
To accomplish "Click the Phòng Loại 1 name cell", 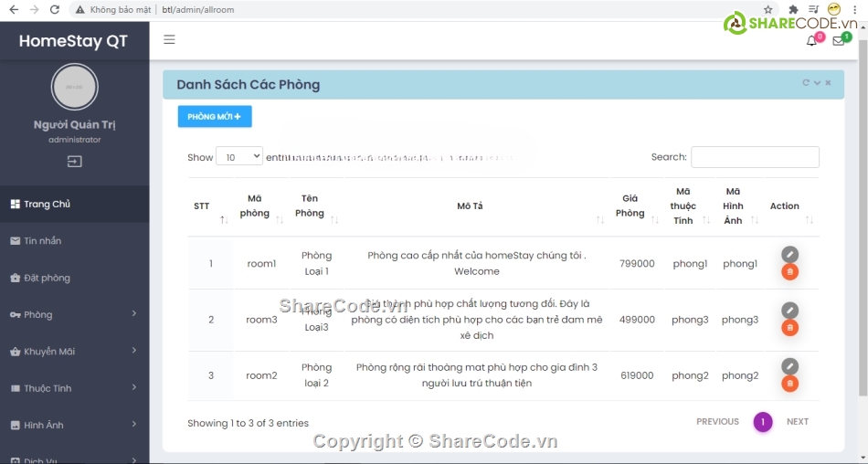I will point(317,264).
